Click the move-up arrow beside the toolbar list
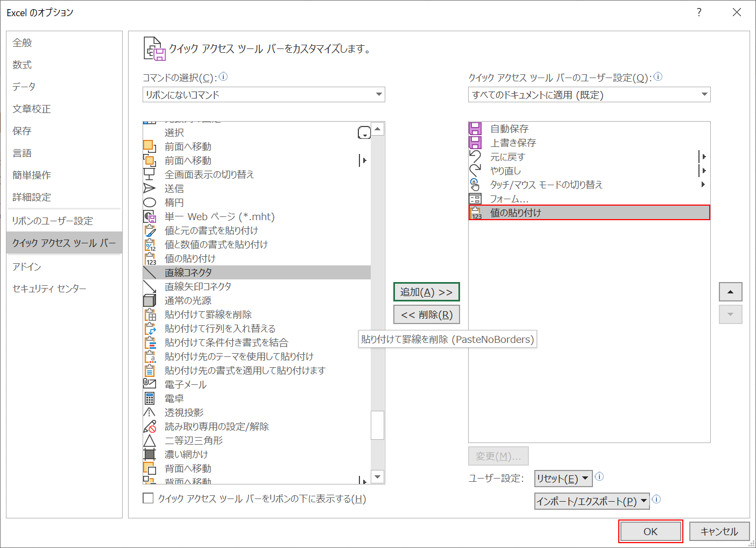Screen dimensions: 756x548 click(x=730, y=292)
